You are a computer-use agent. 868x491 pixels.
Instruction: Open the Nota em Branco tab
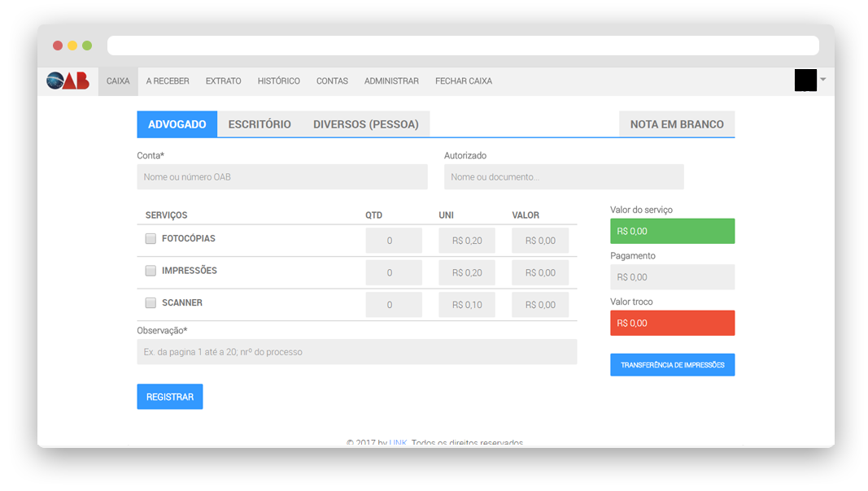(676, 124)
